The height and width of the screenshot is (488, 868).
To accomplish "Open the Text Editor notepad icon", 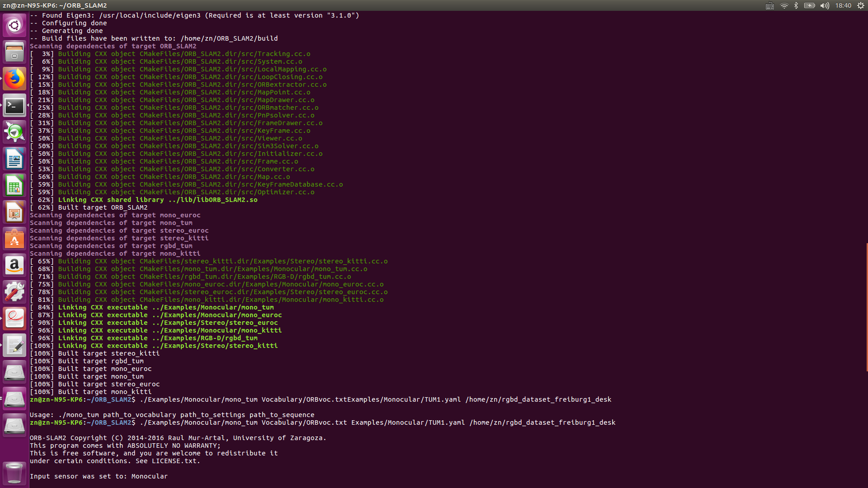I will pos(14,346).
